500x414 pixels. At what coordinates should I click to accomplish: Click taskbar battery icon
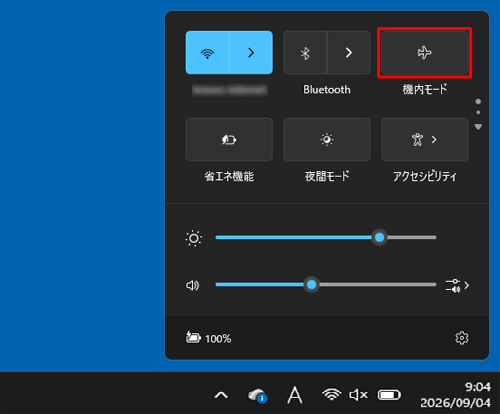click(x=389, y=395)
